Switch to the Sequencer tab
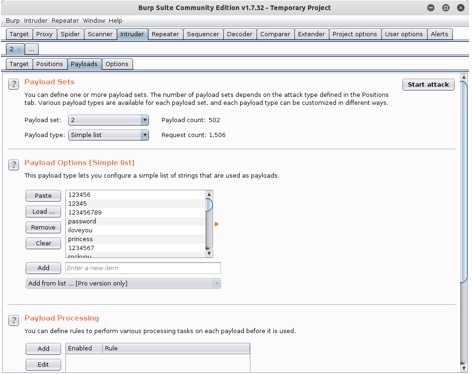The width and height of the screenshot is (472, 374). (x=203, y=34)
